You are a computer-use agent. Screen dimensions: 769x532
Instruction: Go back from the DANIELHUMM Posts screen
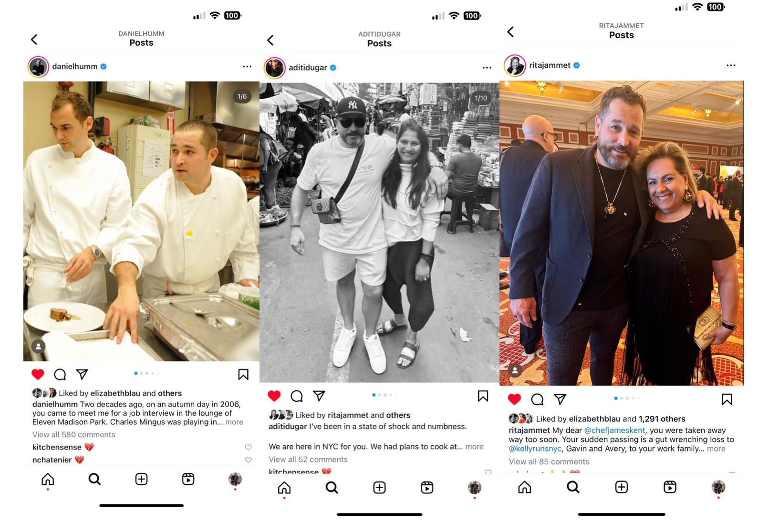(34, 40)
